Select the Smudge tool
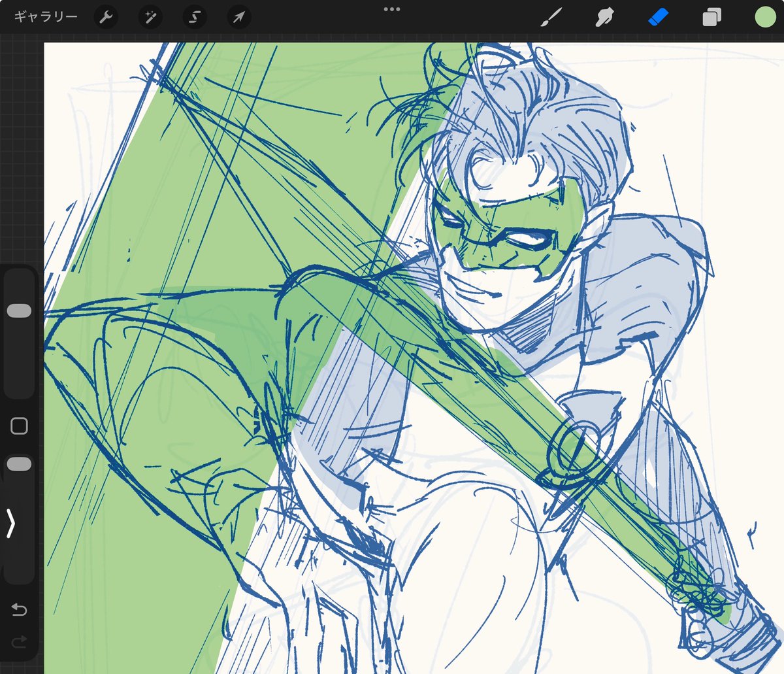 [604, 17]
